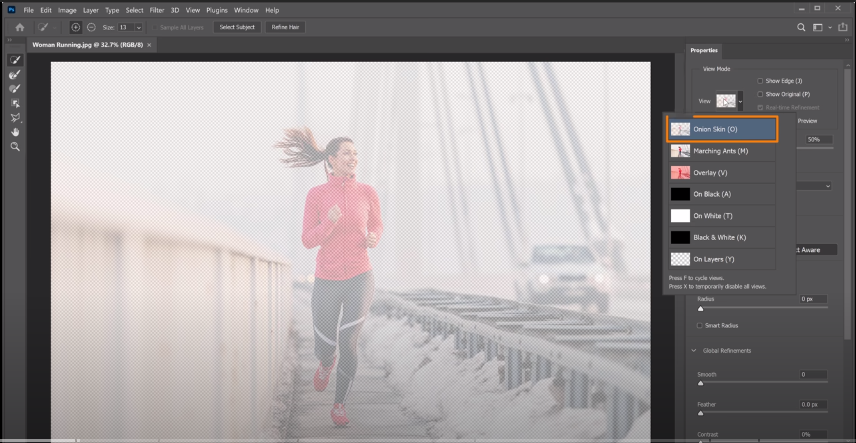Image resolution: width=856 pixels, height=443 pixels.
Task: Click the Select Subject button
Action: (236, 27)
